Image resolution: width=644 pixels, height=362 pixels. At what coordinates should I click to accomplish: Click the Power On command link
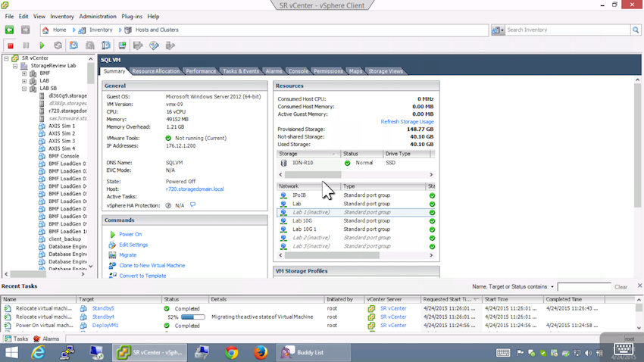point(130,234)
